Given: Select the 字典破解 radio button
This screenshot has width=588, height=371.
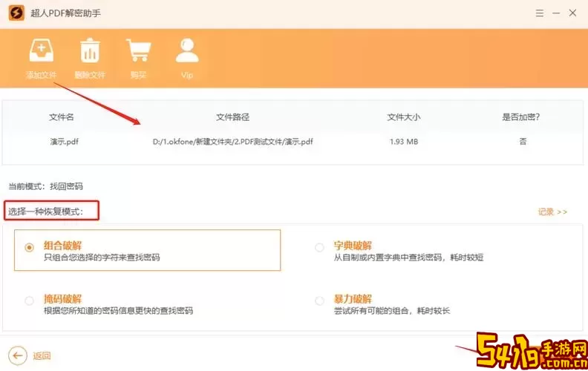Looking at the screenshot, I should tap(319, 247).
